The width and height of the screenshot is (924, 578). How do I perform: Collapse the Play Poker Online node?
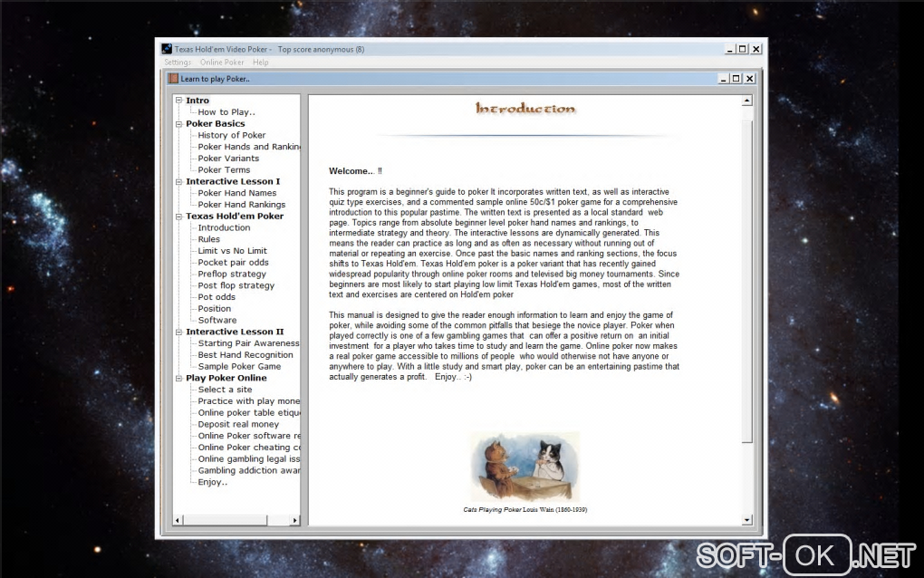(178, 378)
